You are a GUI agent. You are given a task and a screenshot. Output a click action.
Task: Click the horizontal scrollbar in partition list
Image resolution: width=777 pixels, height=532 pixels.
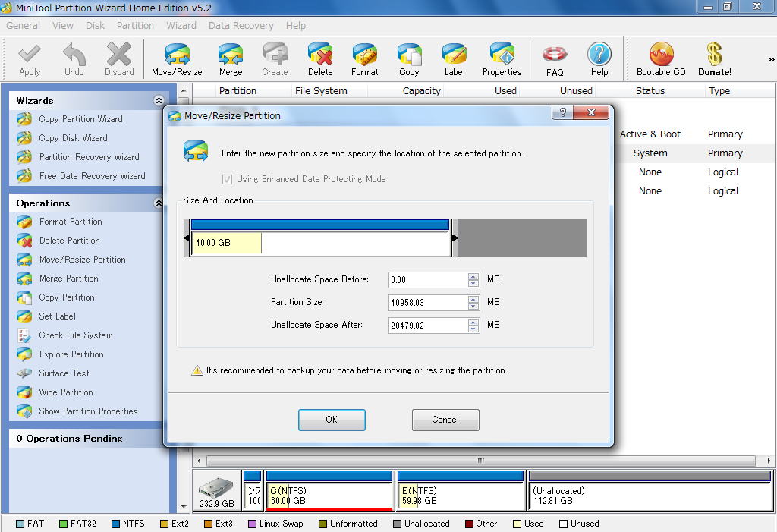[x=480, y=461]
